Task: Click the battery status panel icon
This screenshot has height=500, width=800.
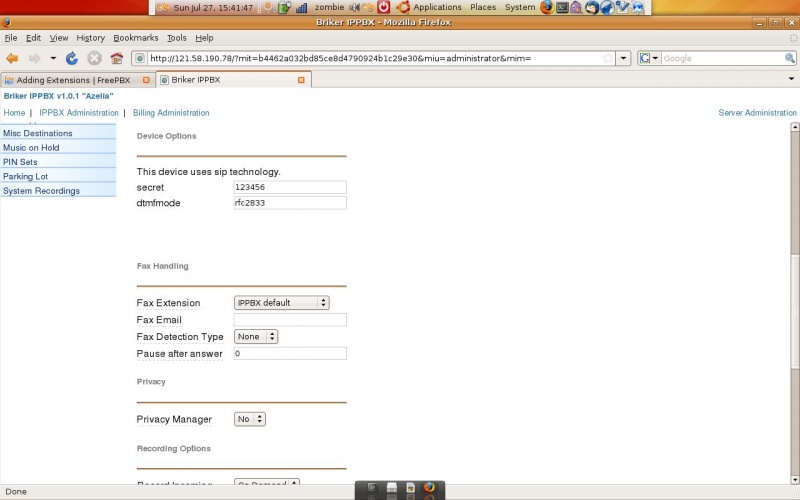Action: 285,7
